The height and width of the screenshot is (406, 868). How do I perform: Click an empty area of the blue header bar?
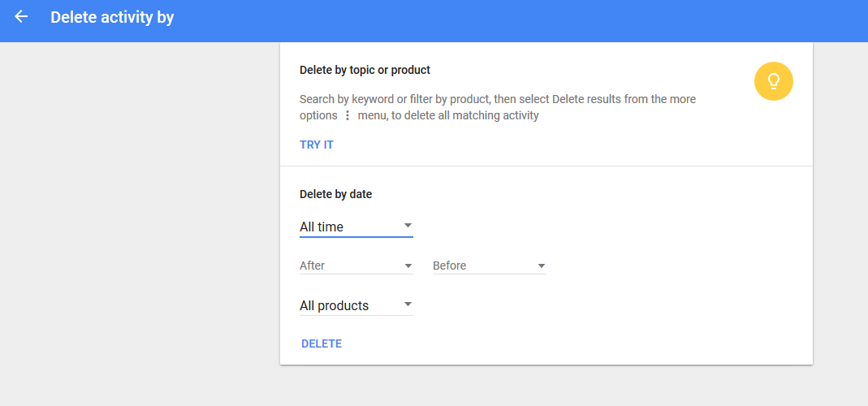(499, 20)
